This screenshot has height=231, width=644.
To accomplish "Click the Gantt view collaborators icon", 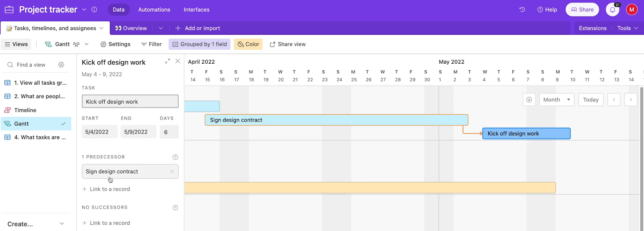I will [76, 44].
